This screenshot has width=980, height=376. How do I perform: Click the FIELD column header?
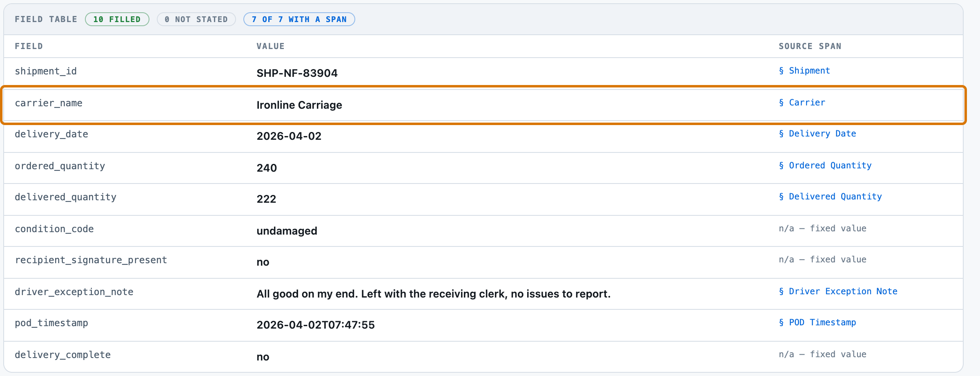pyautogui.click(x=29, y=46)
